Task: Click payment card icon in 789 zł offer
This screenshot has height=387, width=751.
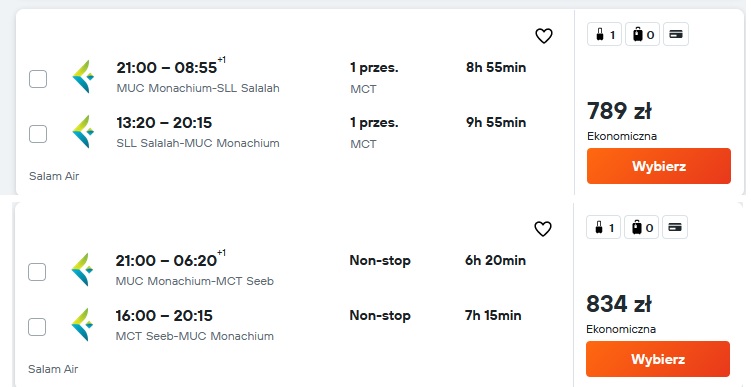Action: pos(676,34)
